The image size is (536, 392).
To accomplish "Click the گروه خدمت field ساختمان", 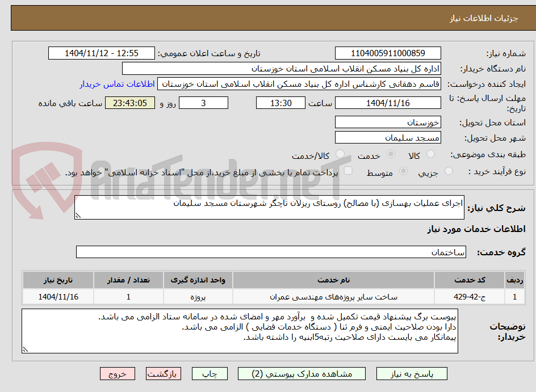I will 271,252.
